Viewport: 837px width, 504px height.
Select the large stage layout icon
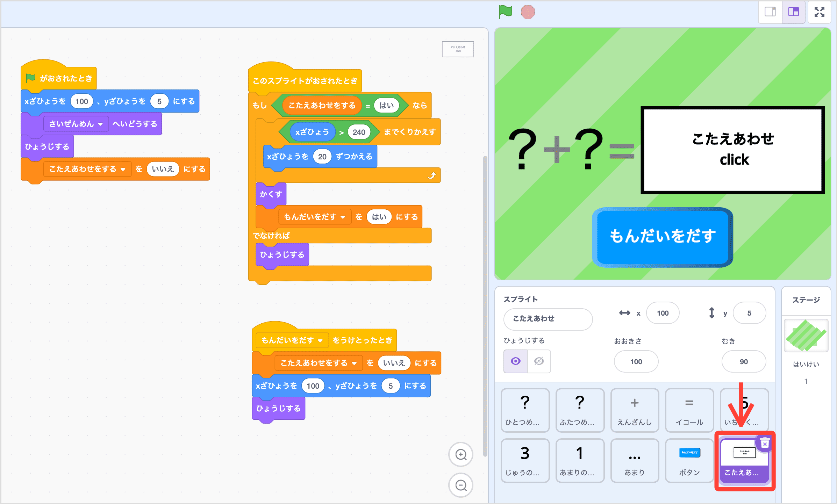pos(793,12)
